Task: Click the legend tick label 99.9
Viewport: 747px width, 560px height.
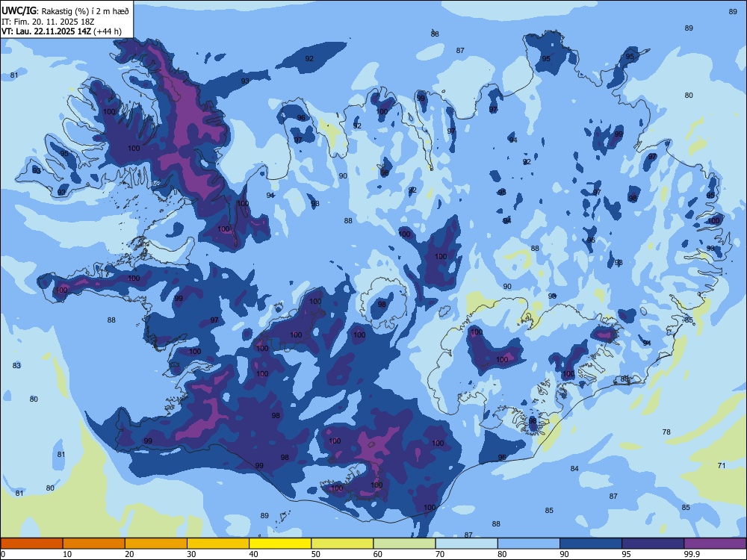Action: [x=692, y=554]
